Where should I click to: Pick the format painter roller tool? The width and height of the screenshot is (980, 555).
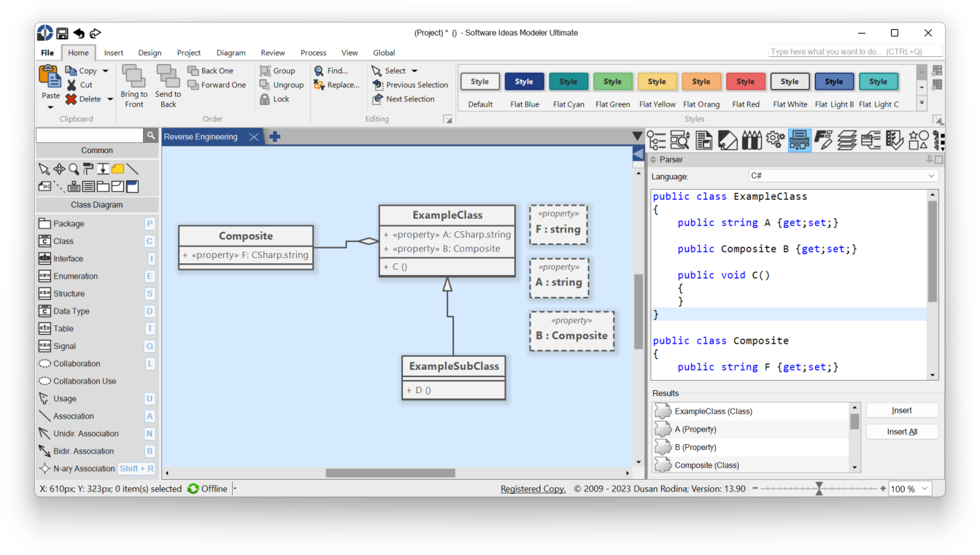90,168
